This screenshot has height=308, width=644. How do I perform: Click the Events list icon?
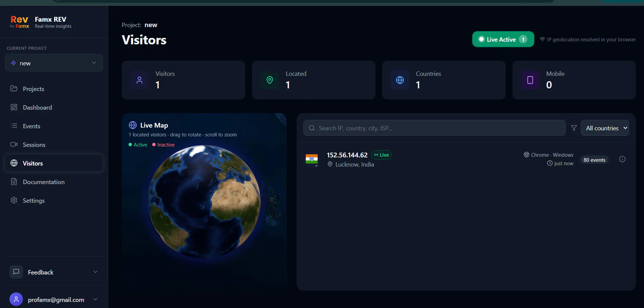click(x=14, y=126)
